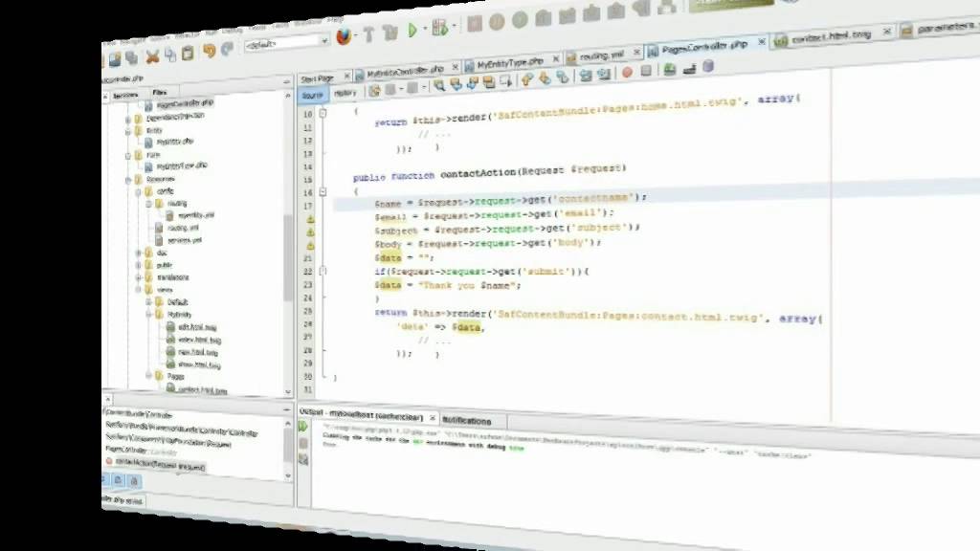Expand the public folder in tree
Screen dimensions: 980x551
click(x=138, y=265)
